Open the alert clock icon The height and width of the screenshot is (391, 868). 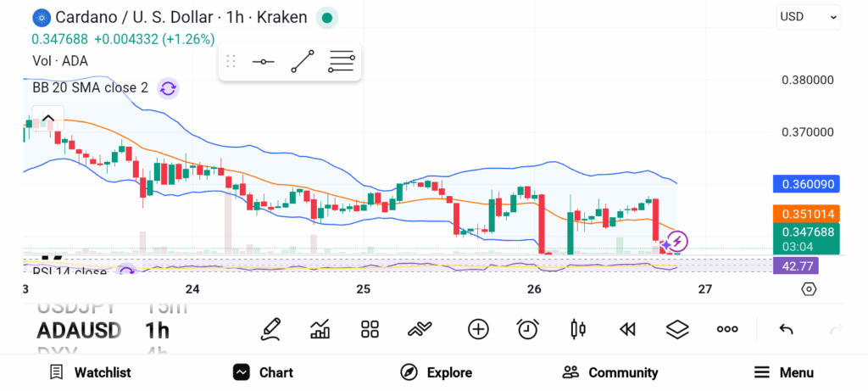(x=528, y=329)
